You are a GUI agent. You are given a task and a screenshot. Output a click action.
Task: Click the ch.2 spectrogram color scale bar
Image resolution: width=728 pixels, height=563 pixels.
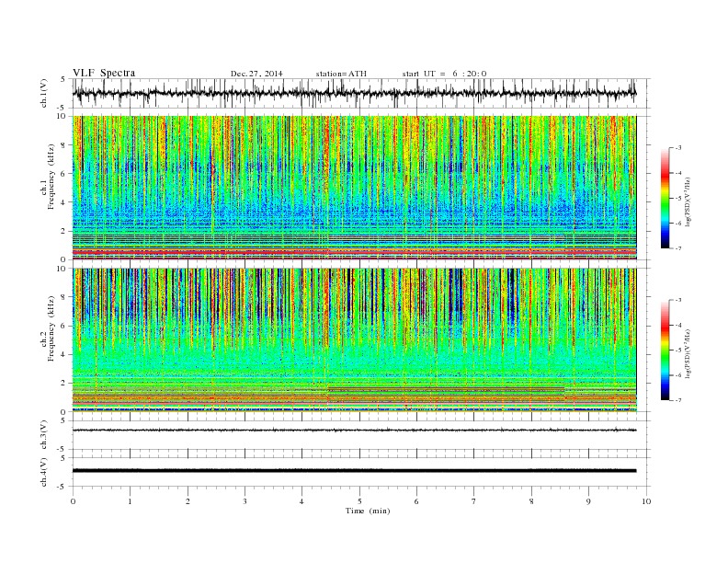[665, 350]
